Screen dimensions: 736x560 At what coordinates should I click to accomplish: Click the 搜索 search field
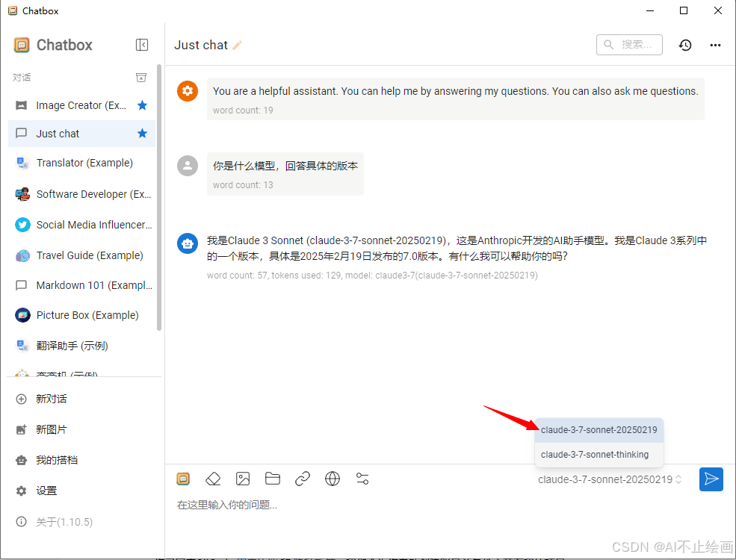(629, 45)
